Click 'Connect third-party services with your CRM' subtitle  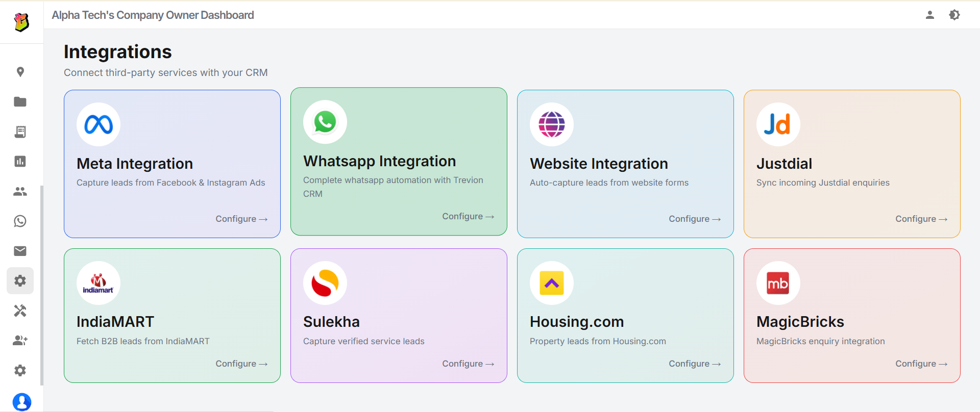(166, 72)
